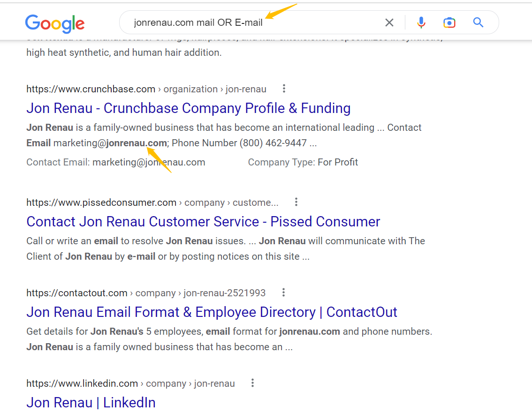Click the Contact Email marketing@jonrenau.com text
The image size is (532, 413).
(x=116, y=162)
